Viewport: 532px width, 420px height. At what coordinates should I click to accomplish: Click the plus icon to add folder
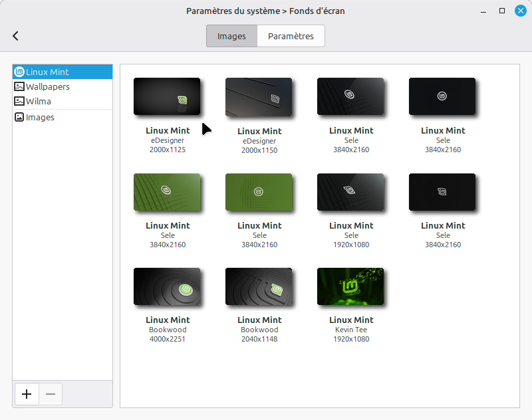pyautogui.click(x=27, y=394)
